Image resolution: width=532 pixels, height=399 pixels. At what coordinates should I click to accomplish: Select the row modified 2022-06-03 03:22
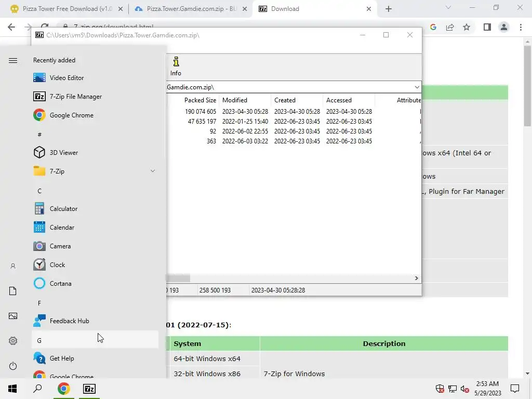click(294, 141)
